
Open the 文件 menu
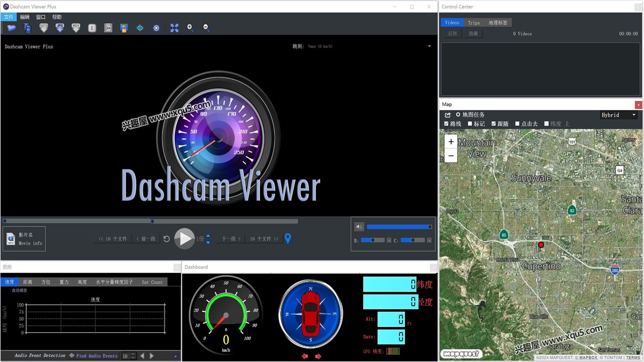(x=9, y=17)
